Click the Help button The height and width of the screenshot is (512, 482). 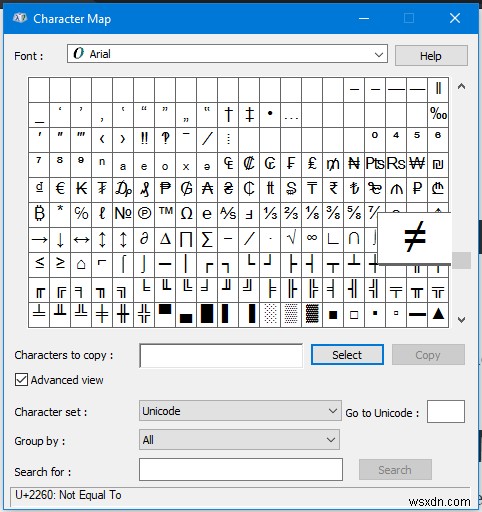431,56
